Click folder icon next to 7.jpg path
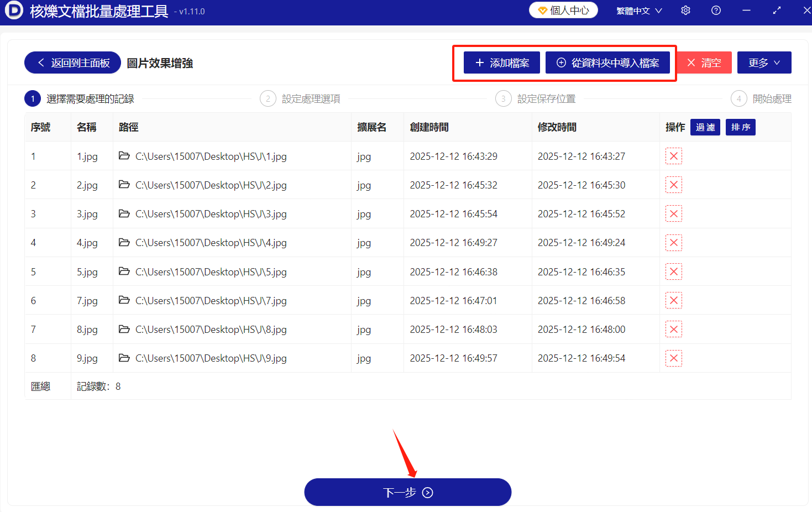 124,300
